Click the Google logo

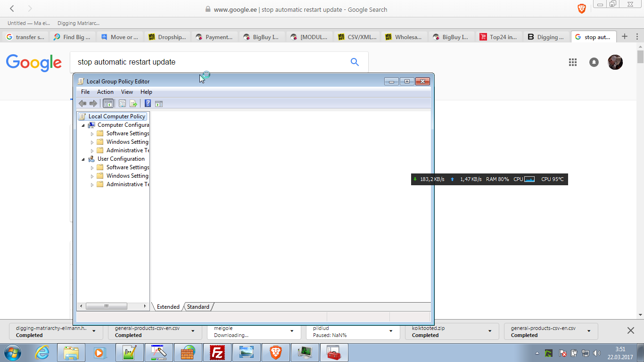point(34,62)
